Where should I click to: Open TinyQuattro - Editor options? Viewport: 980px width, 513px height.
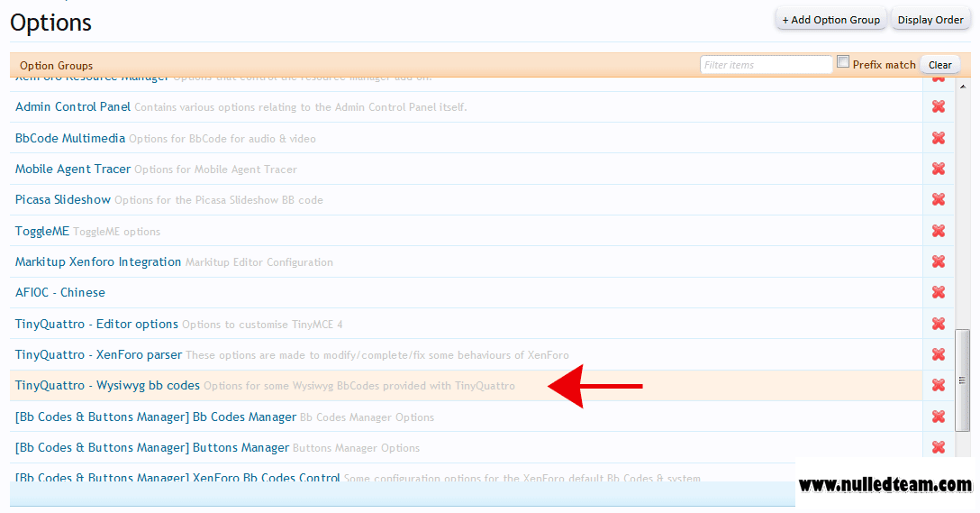tap(96, 324)
